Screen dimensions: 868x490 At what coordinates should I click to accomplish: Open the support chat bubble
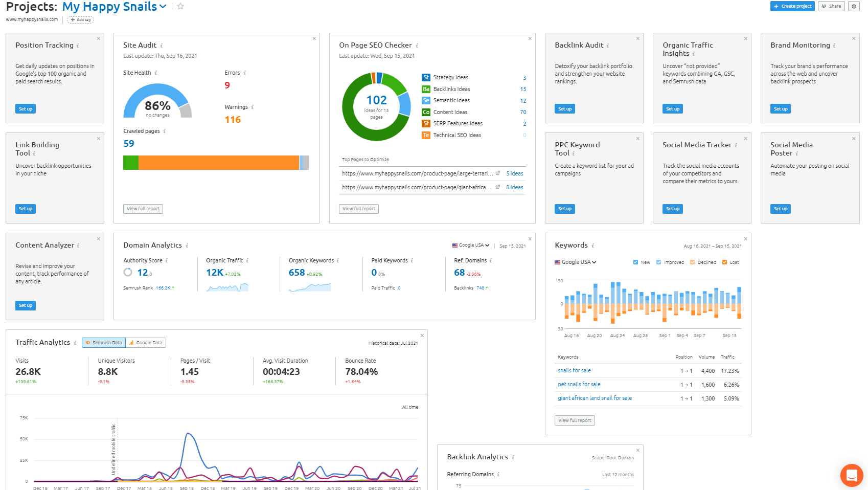click(852, 476)
